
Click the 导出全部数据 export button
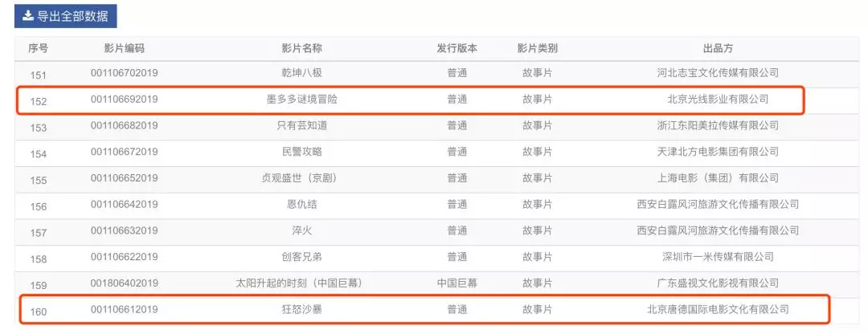(x=65, y=16)
